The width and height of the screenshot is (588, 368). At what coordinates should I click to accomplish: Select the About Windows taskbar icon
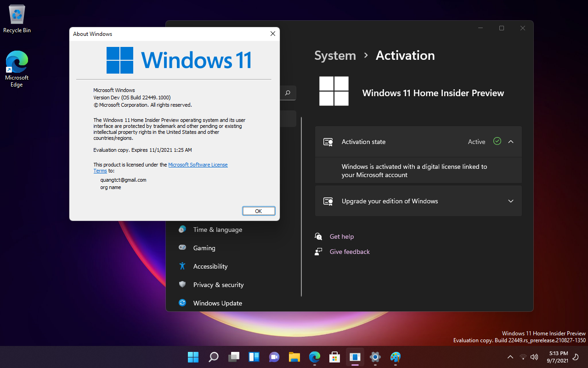(355, 357)
